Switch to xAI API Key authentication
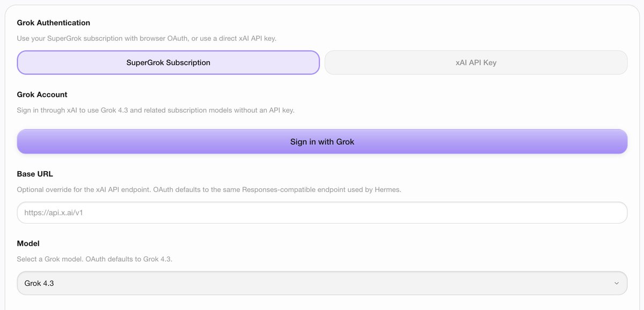The width and height of the screenshot is (644, 310). pos(476,62)
